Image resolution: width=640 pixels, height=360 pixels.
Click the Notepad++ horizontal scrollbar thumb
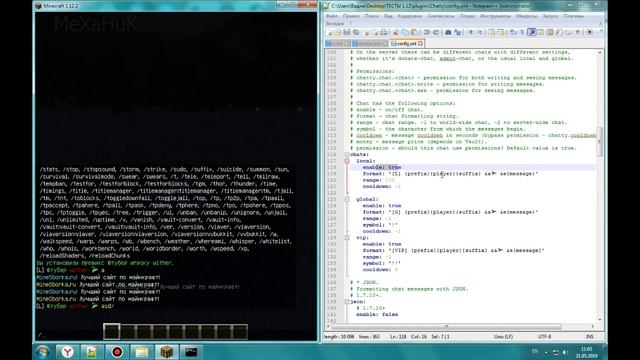click(x=447, y=327)
